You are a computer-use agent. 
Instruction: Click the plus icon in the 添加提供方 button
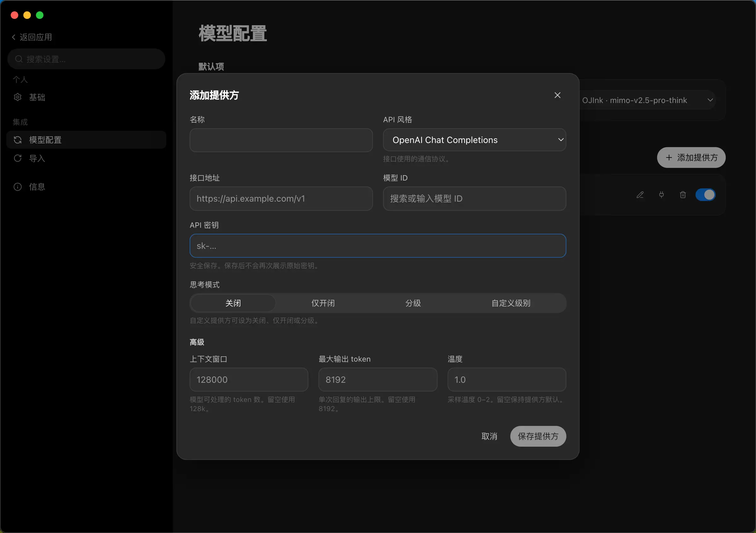pyautogui.click(x=669, y=158)
